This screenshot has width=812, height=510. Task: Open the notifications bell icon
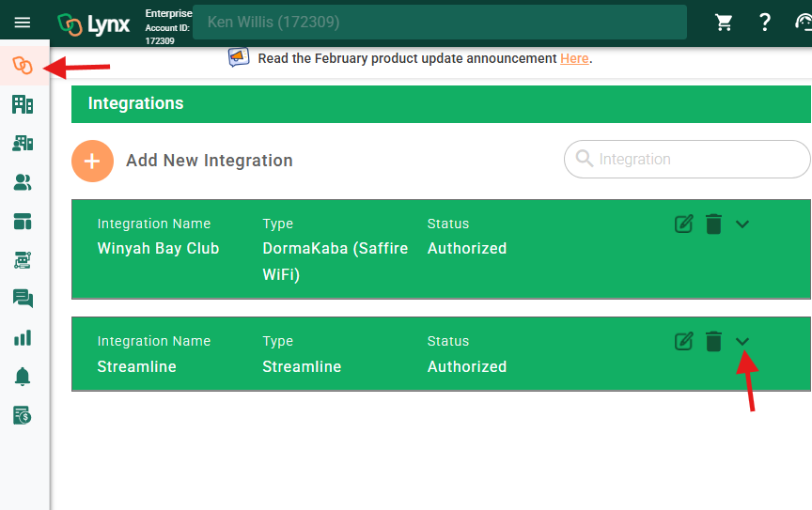click(x=23, y=377)
